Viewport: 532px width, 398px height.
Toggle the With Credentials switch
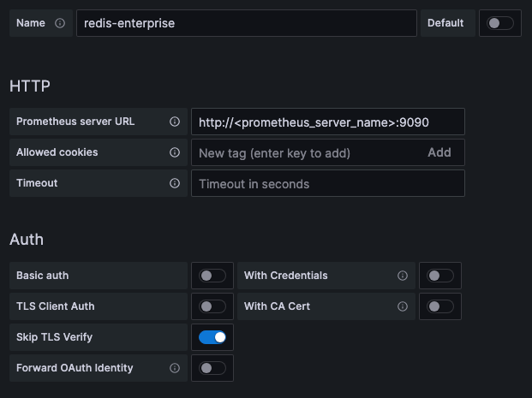tap(440, 276)
